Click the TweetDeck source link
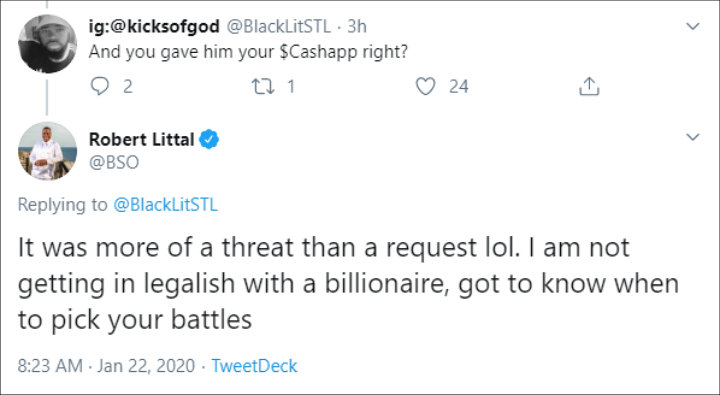Viewport: 720px width, 395px height. (254, 366)
